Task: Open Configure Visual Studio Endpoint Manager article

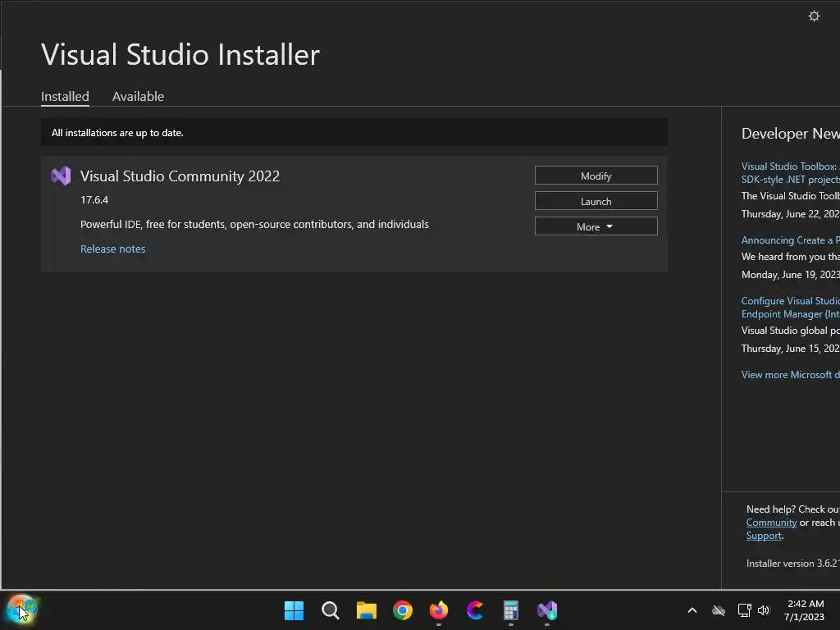Action: pyautogui.click(x=790, y=307)
